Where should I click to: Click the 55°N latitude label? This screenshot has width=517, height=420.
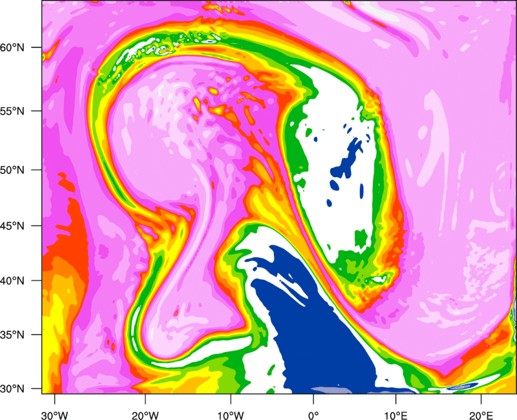point(12,111)
